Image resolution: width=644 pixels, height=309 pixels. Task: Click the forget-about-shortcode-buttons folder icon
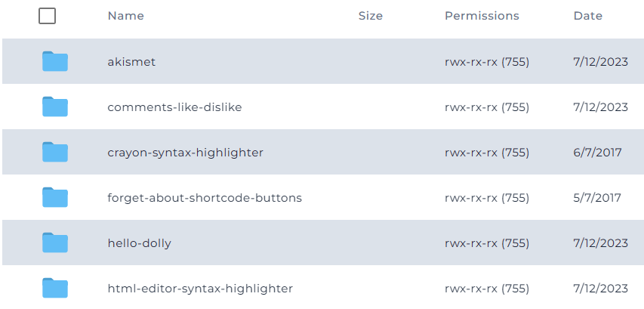click(x=54, y=198)
